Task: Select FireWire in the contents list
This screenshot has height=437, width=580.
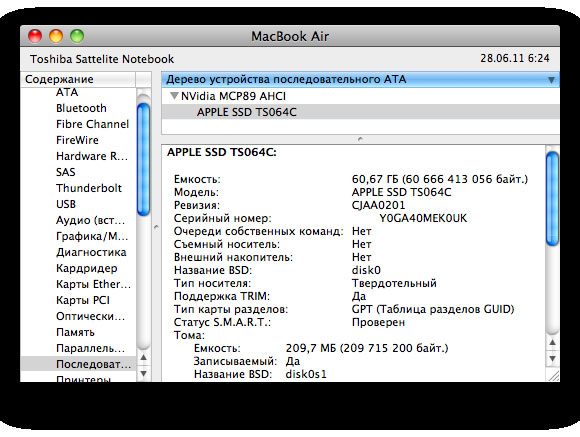Action: (x=77, y=140)
